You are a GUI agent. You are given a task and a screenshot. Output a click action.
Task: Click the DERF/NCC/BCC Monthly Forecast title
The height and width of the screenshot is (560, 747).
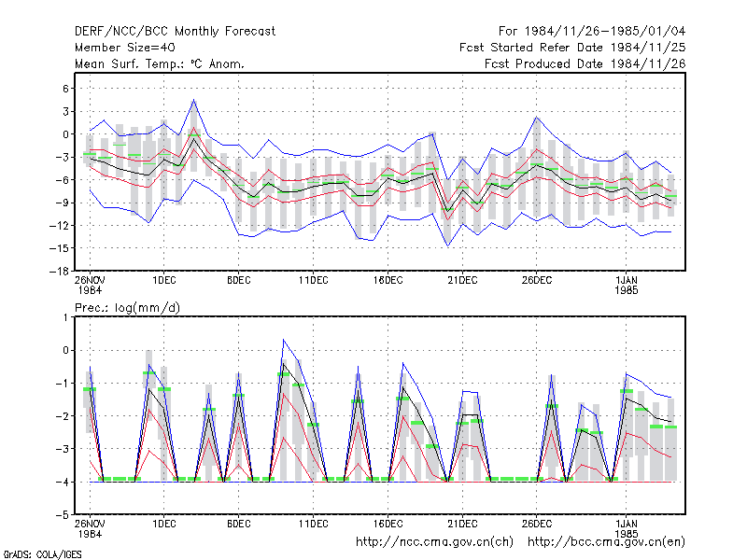175,32
